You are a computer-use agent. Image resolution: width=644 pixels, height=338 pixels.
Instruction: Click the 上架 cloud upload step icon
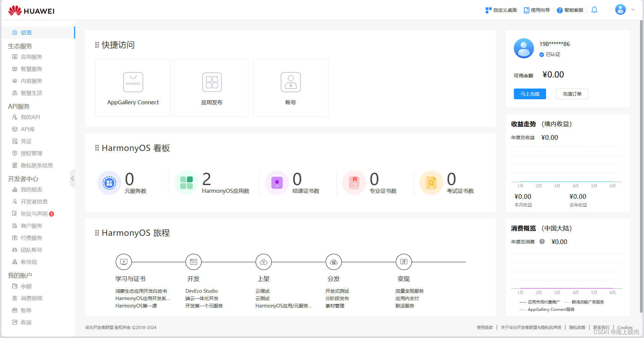point(264,262)
